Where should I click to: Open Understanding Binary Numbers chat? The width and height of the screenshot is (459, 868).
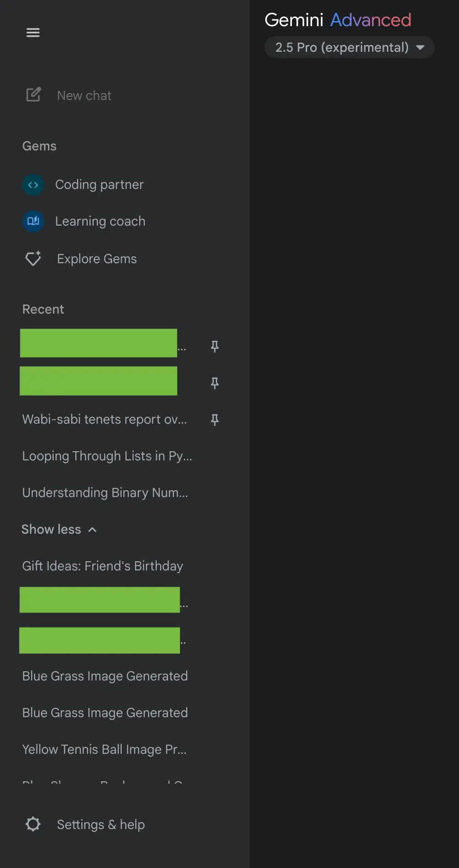point(105,492)
